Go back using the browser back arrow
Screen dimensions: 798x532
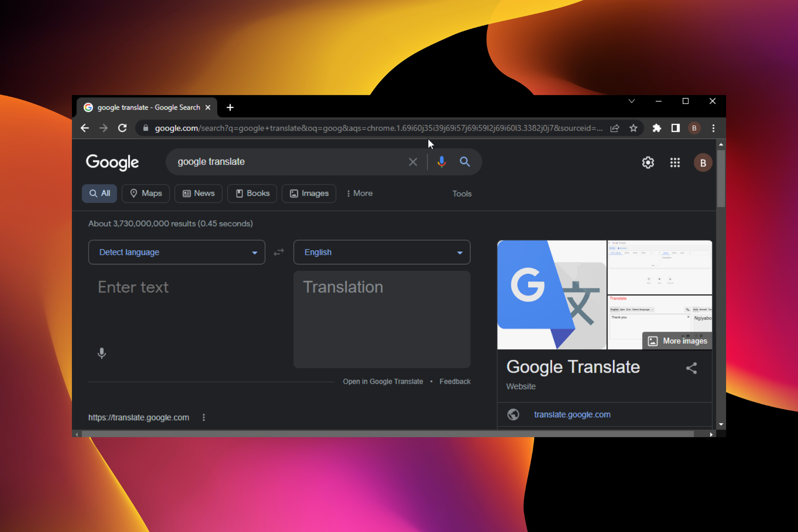coord(85,128)
